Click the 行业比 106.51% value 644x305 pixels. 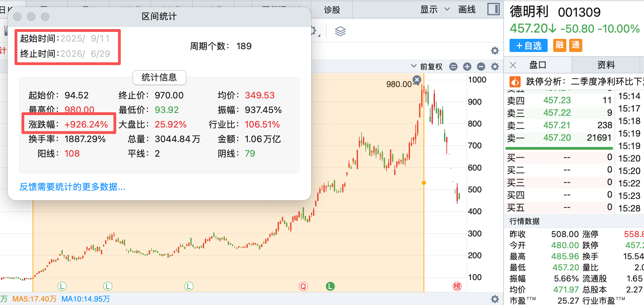click(262, 124)
